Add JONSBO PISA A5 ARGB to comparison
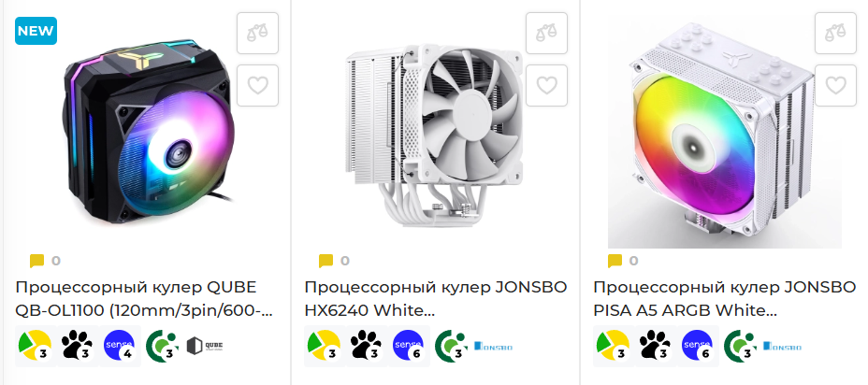 coord(835,34)
